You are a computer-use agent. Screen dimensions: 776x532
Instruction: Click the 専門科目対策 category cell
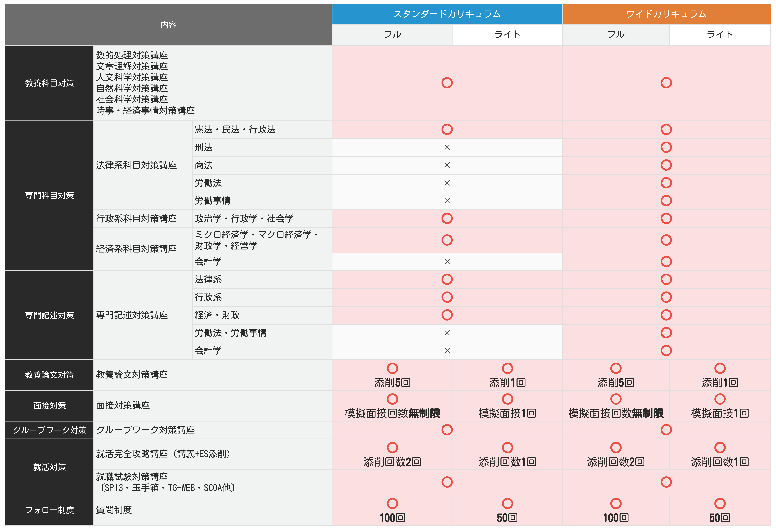pyautogui.click(x=49, y=196)
